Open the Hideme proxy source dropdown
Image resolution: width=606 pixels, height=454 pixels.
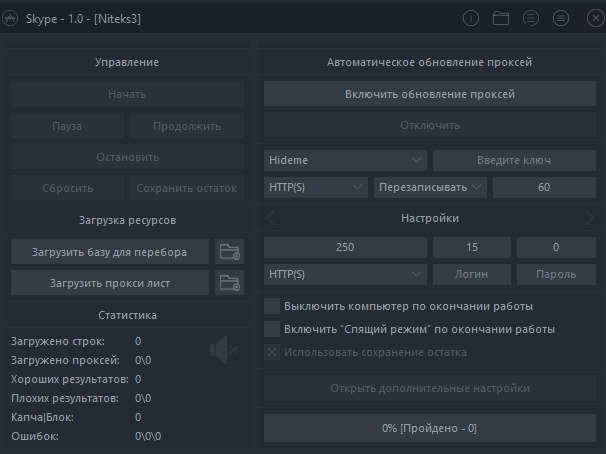click(x=346, y=160)
